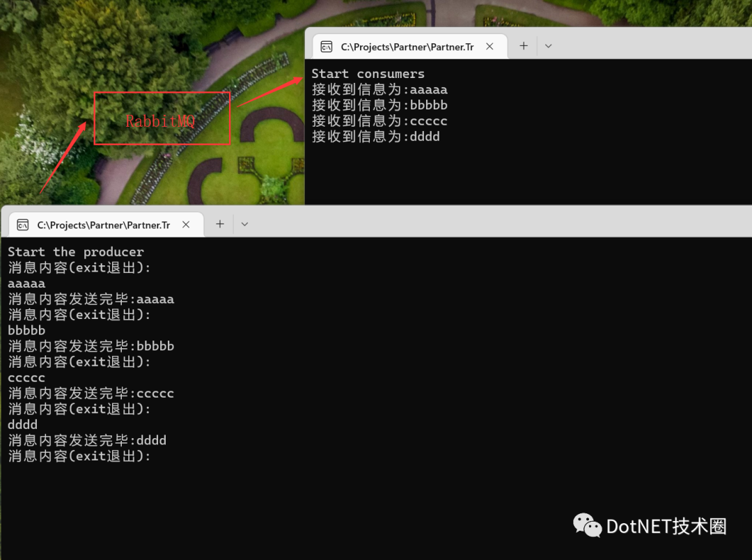
Task: Click the typed input line 'bbbbb' in producer
Action: click(26, 331)
